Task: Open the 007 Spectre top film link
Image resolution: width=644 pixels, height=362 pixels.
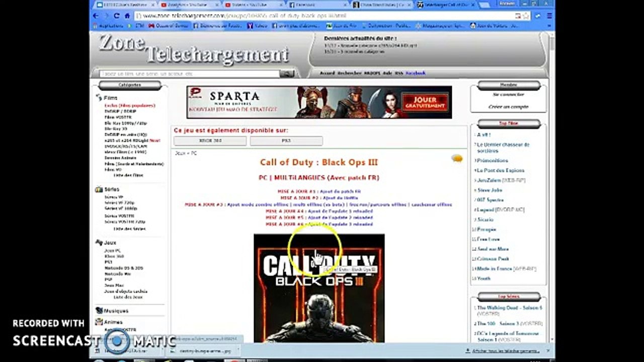Action: click(x=491, y=200)
